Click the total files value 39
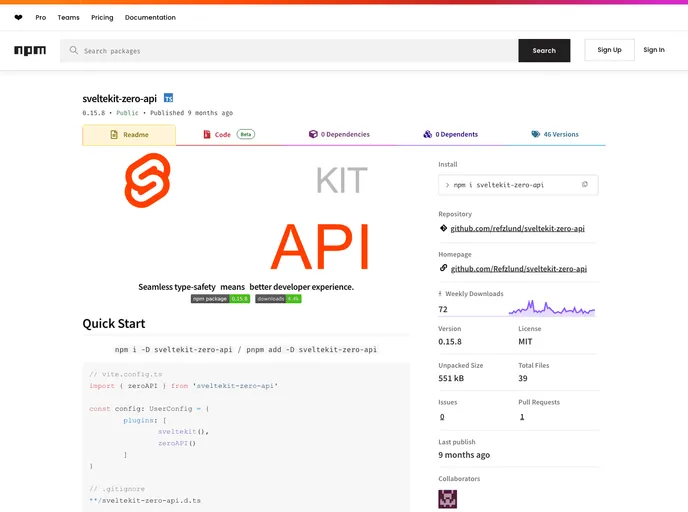This screenshot has width=688, height=512. (x=523, y=378)
